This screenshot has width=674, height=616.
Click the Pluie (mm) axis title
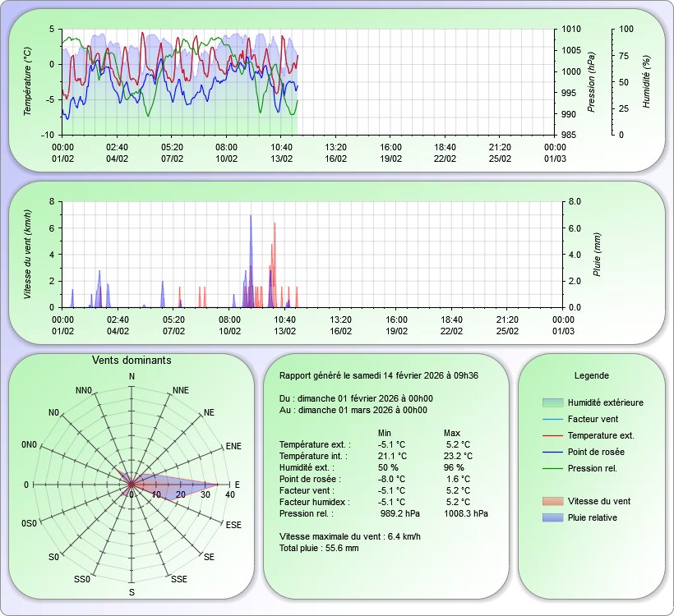click(598, 253)
